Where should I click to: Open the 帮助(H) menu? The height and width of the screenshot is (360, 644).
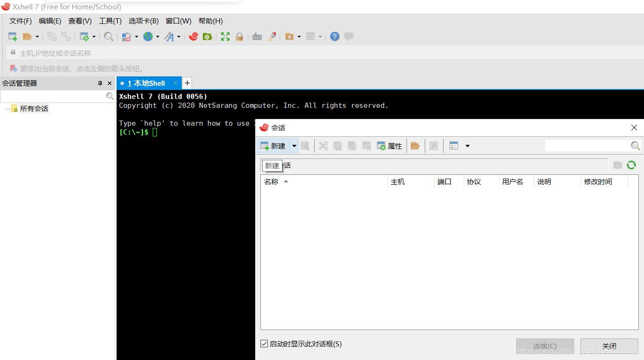[211, 21]
